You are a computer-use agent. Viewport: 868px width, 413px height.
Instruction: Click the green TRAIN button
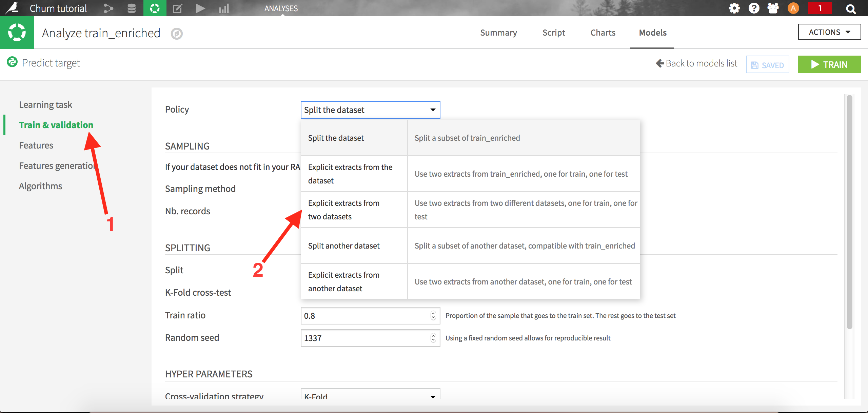pyautogui.click(x=829, y=64)
